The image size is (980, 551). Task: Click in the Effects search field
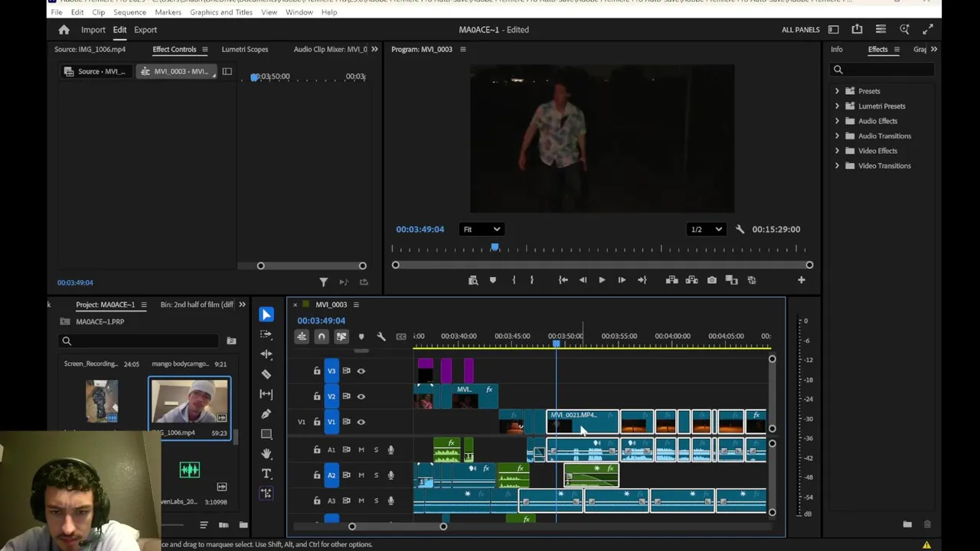point(883,70)
